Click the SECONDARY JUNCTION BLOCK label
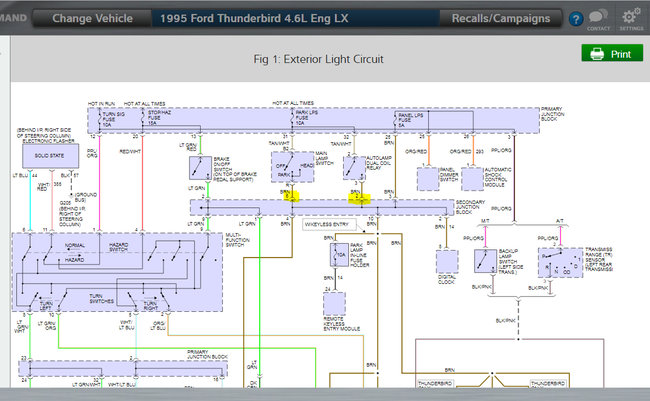650x401 pixels. pos(470,207)
